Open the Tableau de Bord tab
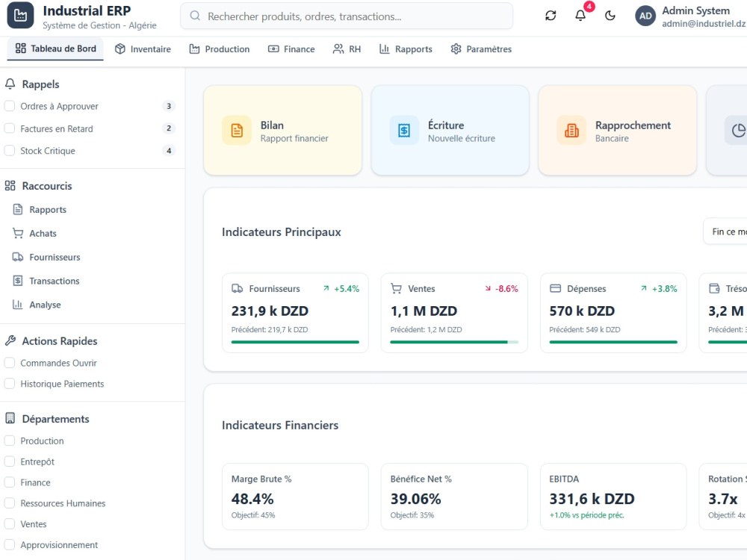Image resolution: width=747 pixels, height=560 pixels. 55,49
